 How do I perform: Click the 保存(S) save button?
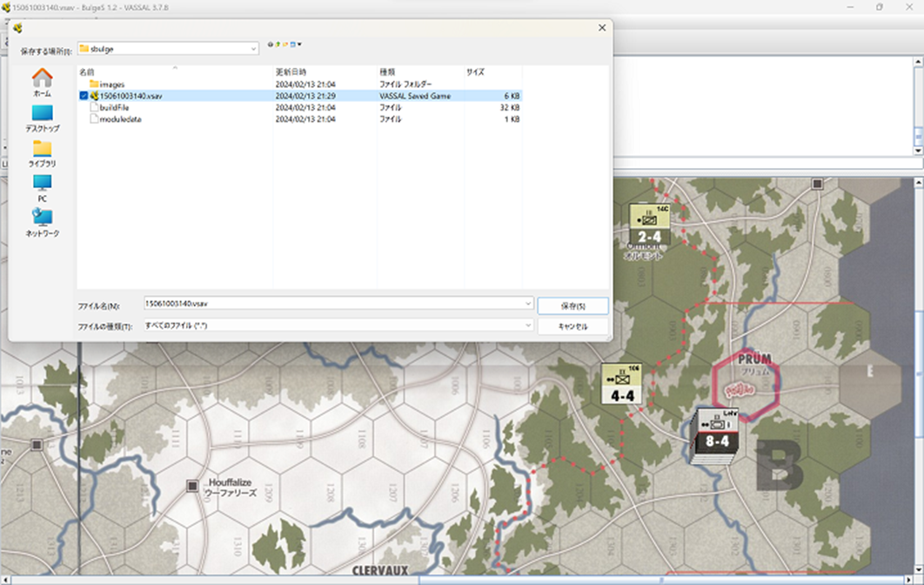pyautogui.click(x=572, y=306)
